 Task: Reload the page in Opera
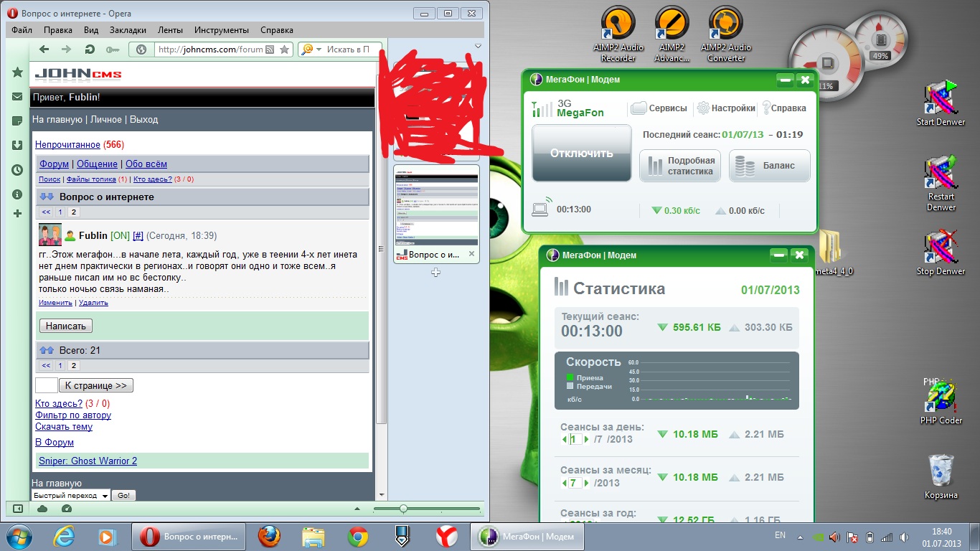tap(89, 50)
